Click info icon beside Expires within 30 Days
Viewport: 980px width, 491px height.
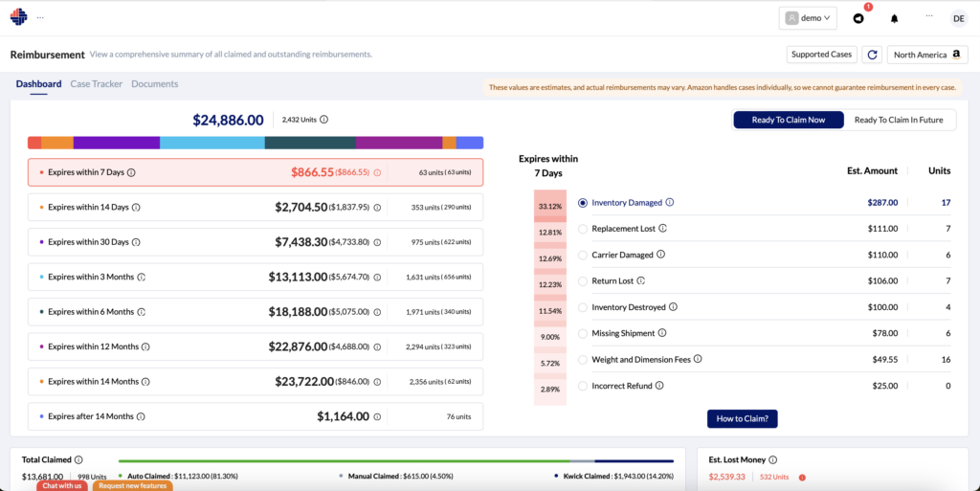[136, 242]
